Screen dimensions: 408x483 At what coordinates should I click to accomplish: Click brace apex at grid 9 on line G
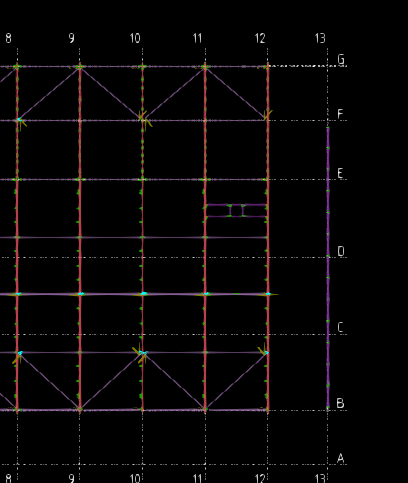80,67
